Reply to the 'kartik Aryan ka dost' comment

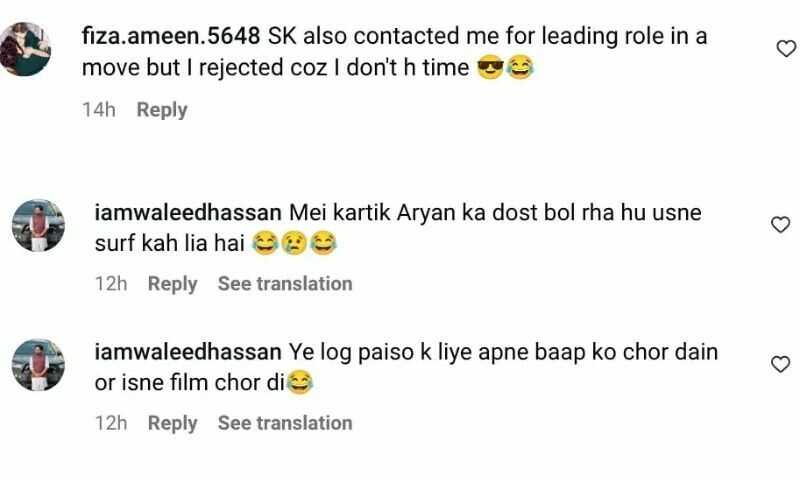pos(172,284)
